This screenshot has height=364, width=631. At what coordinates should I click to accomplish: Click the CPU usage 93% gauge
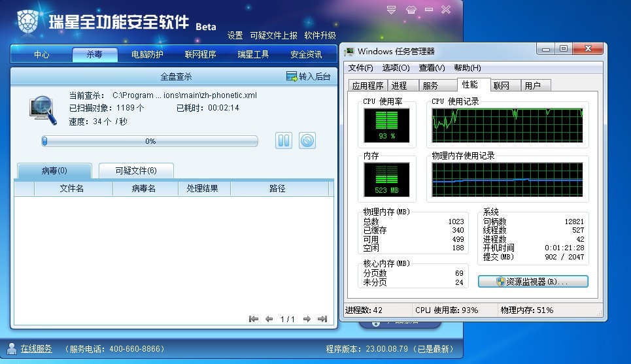[x=386, y=125]
